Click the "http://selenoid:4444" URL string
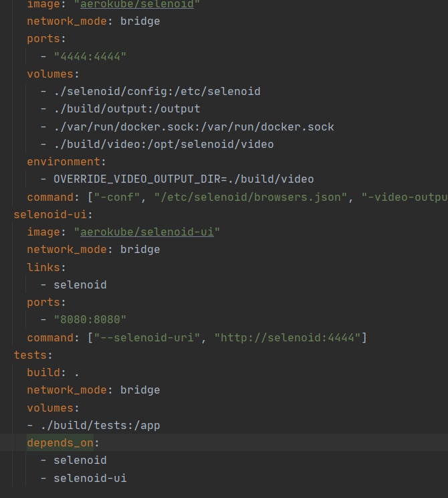448x498 pixels. point(288,337)
